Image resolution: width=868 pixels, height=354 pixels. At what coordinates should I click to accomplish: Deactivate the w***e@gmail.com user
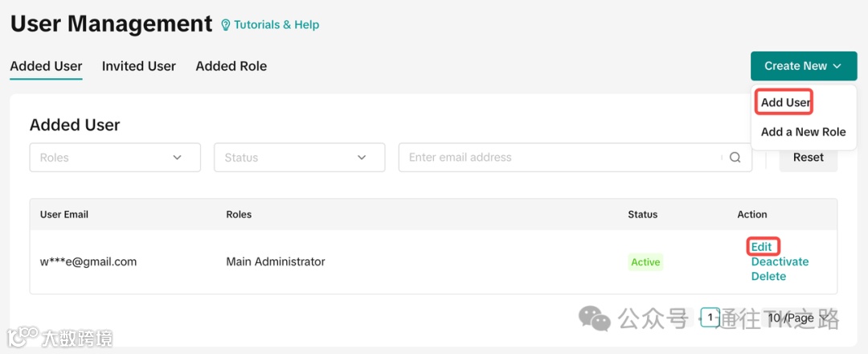[x=780, y=261]
